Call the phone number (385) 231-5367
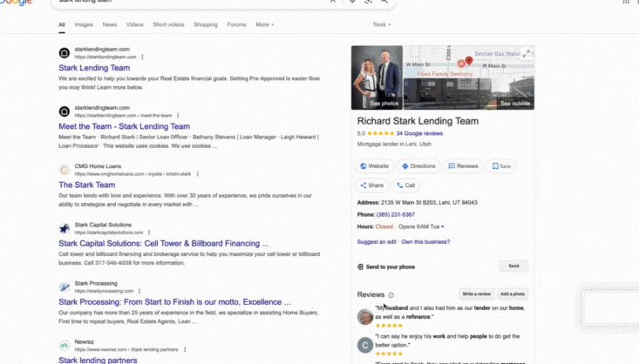The width and height of the screenshot is (639, 364). click(395, 214)
